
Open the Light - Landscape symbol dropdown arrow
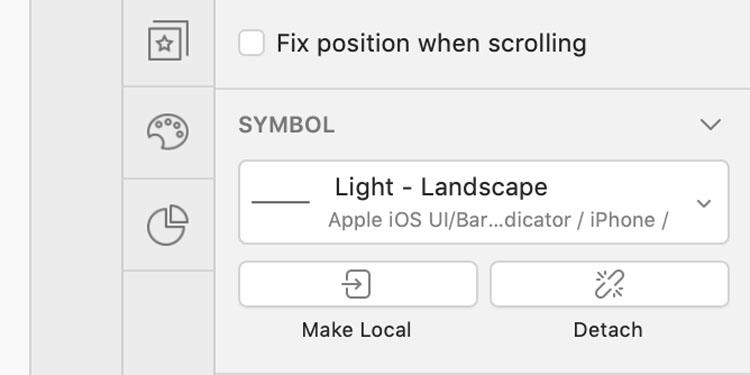tap(704, 203)
